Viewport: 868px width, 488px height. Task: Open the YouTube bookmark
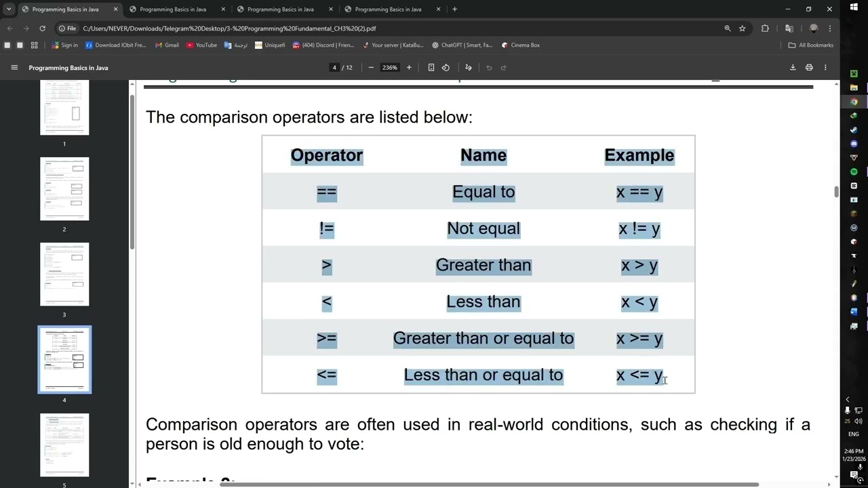pos(201,45)
